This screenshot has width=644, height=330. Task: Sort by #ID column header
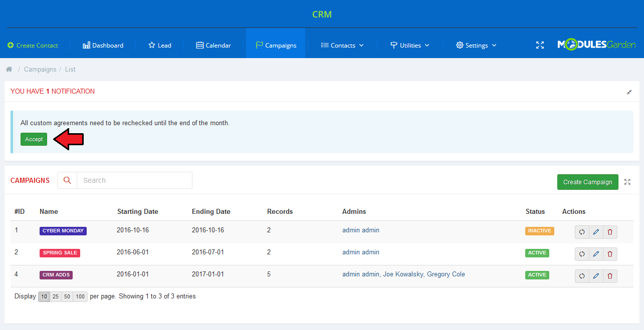coord(20,211)
